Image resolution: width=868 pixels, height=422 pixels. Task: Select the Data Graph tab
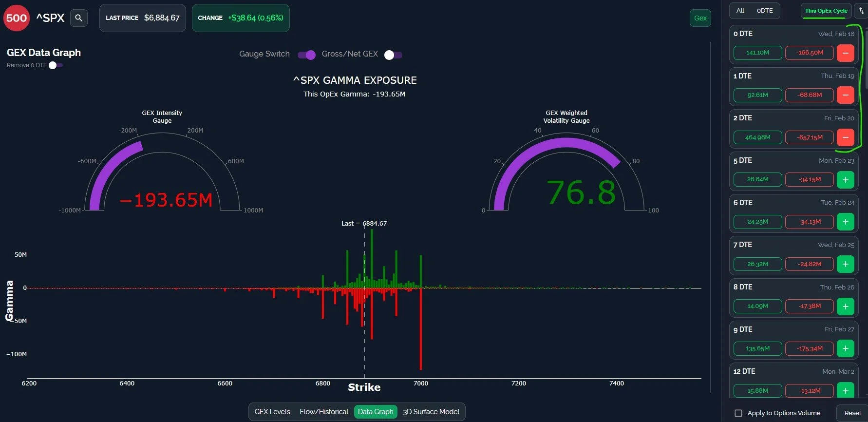pyautogui.click(x=376, y=412)
